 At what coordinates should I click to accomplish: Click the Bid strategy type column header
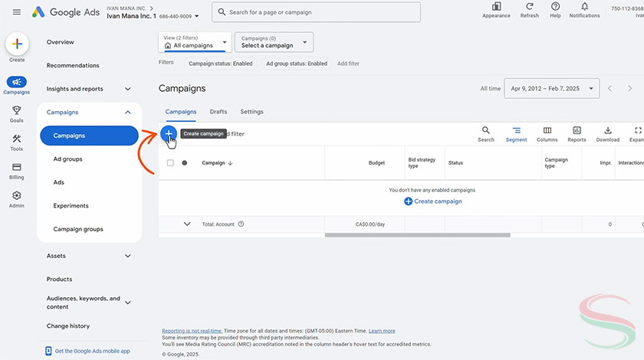tap(422, 163)
